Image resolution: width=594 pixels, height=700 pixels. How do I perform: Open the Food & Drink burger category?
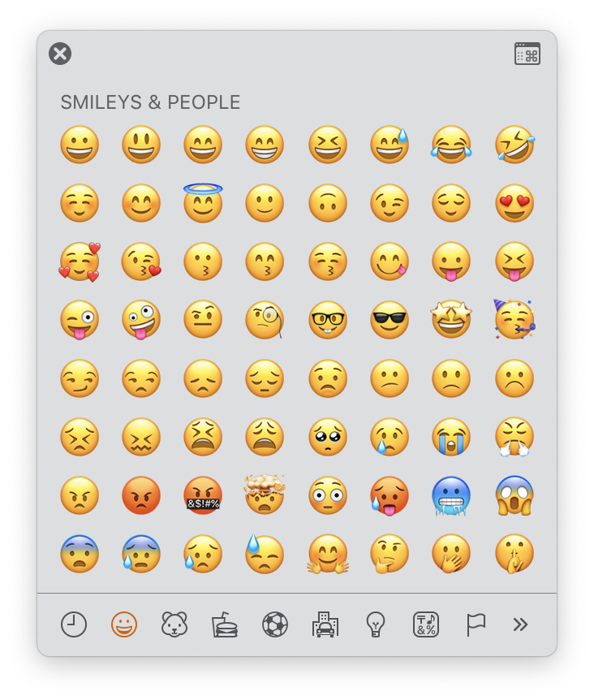[x=224, y=624]
